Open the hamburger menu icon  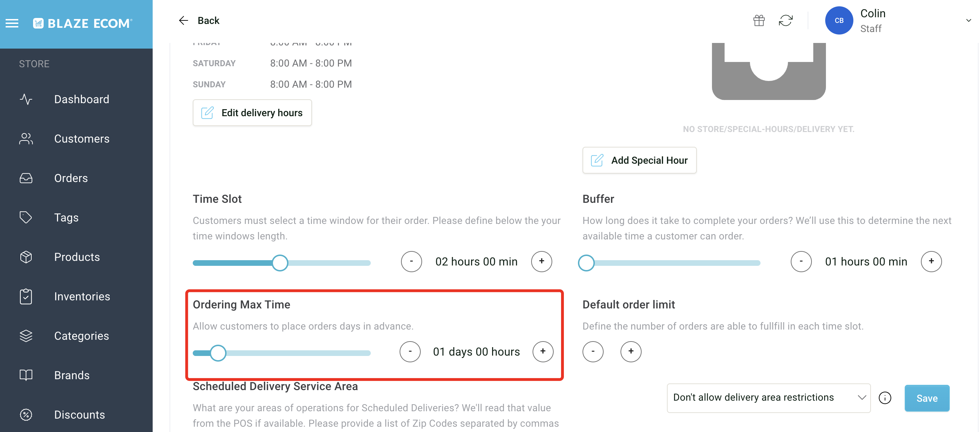pyautogui.click(x=12, y=24)
